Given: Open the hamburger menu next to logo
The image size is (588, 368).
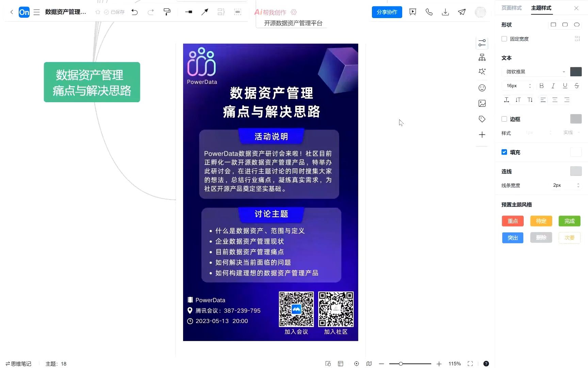Looking at the screenshot, I should click(37, 12).
